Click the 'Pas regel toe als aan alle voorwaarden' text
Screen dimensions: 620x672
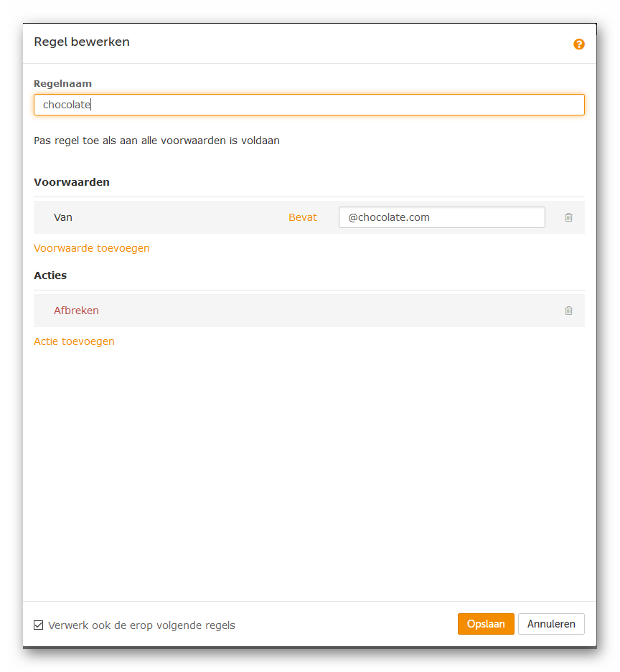coord(156,141)
